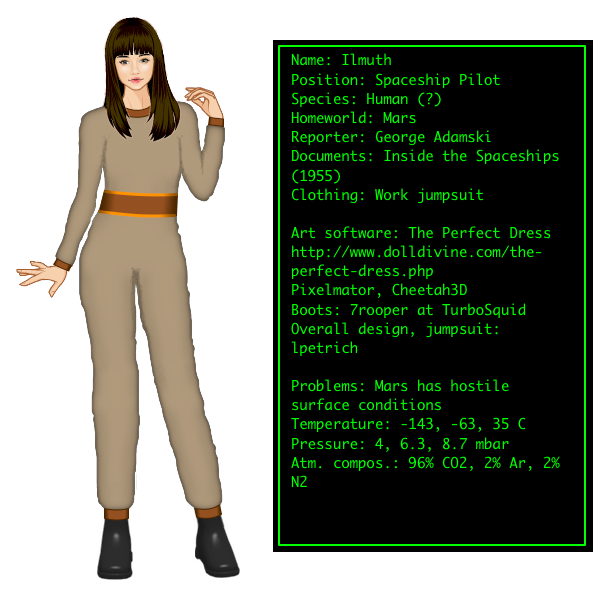Viewport: 600px width, 600px height.
Task: Click the character's hand raised near shoulder
Action: pyautogui.click(x=205, y=101)
